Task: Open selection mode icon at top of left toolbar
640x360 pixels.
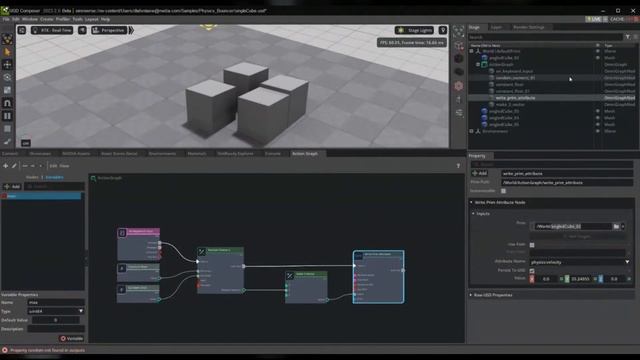Action: (7, 39)
